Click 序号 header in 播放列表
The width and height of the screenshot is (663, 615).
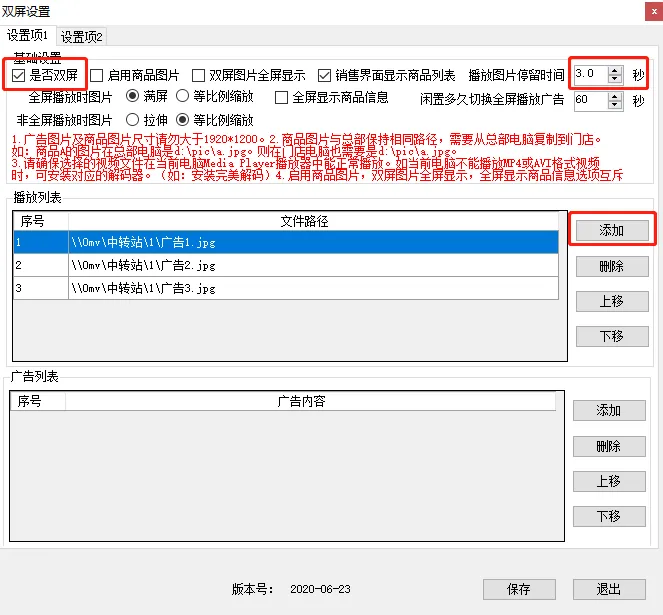tap(41, 221)
